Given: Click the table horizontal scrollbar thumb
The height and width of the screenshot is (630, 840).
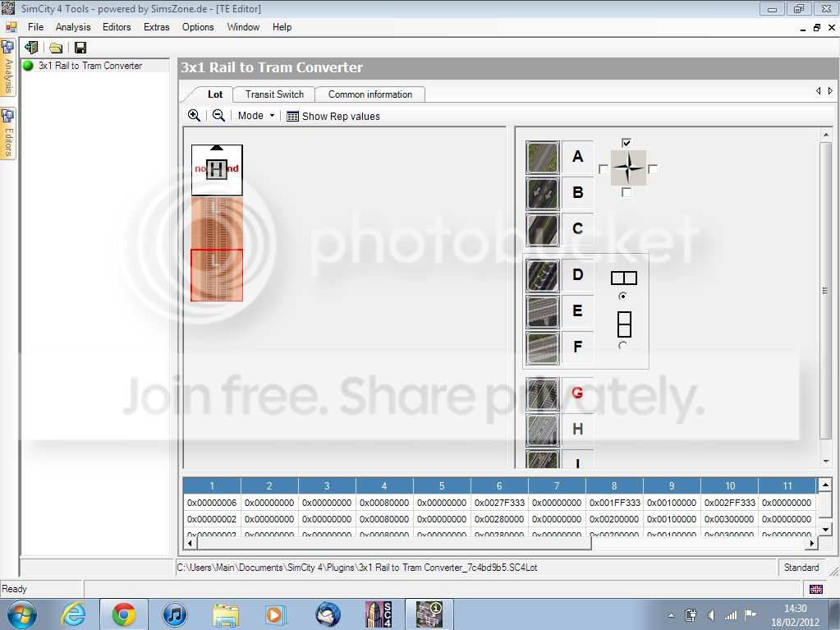Looking at the screenshot, I should (394, 543).
